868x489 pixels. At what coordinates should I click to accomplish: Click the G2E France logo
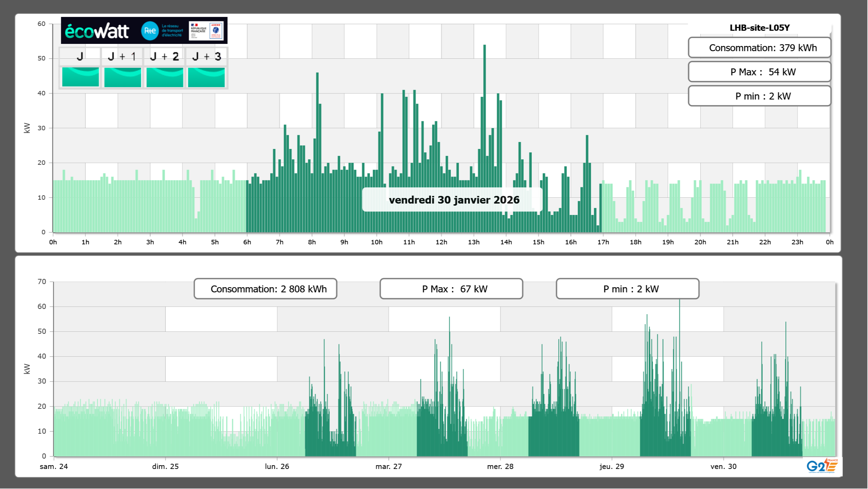[x=822, y=466]
